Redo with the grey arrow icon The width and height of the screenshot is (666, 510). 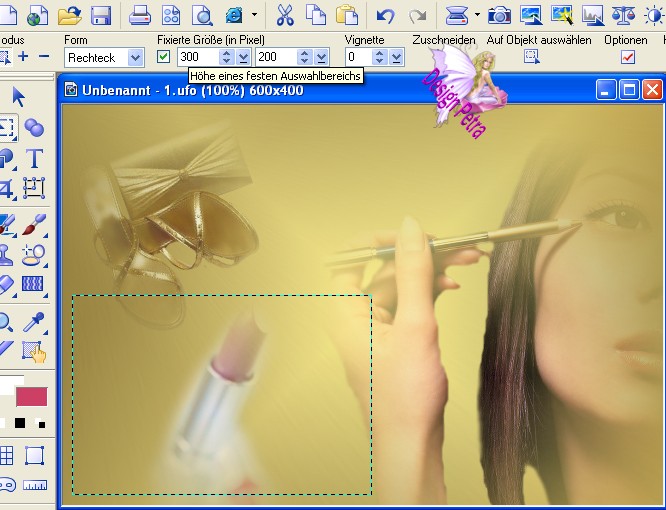(418, 17)
